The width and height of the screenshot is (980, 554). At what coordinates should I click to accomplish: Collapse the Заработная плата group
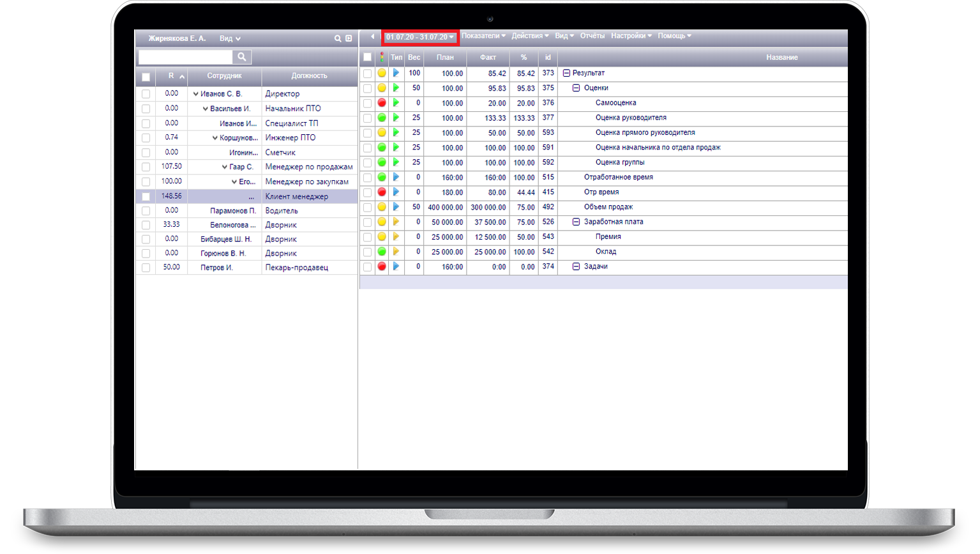[x=576, y=222]
